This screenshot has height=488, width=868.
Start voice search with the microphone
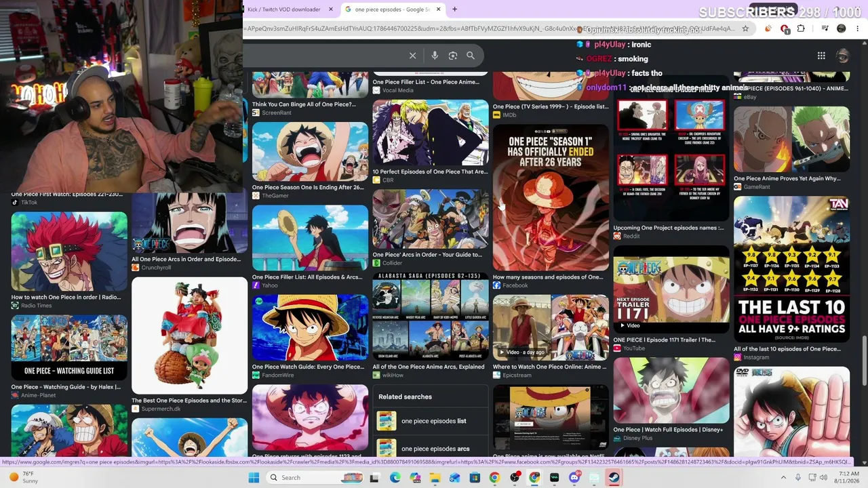pos(435,56)
